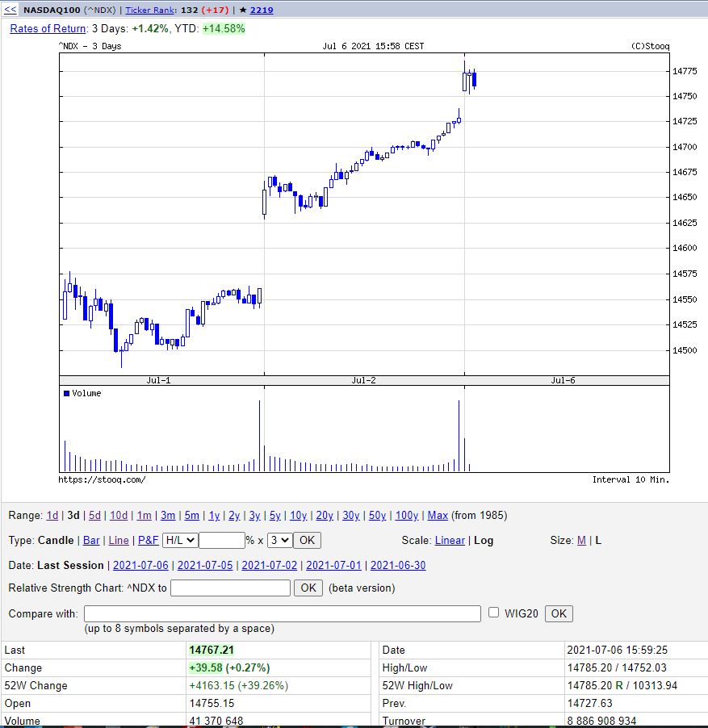Open date 2021-07-06

coord(140,565)
